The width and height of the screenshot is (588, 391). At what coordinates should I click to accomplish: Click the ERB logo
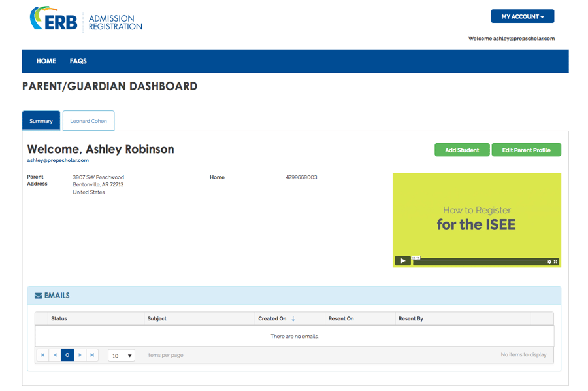[54, 18]
